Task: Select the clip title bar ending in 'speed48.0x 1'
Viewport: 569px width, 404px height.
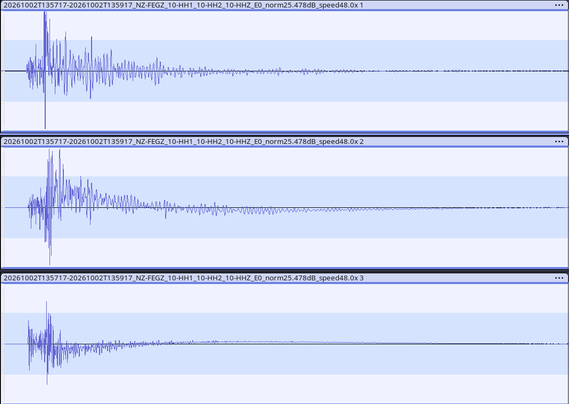Action: (x=284, y=5)
